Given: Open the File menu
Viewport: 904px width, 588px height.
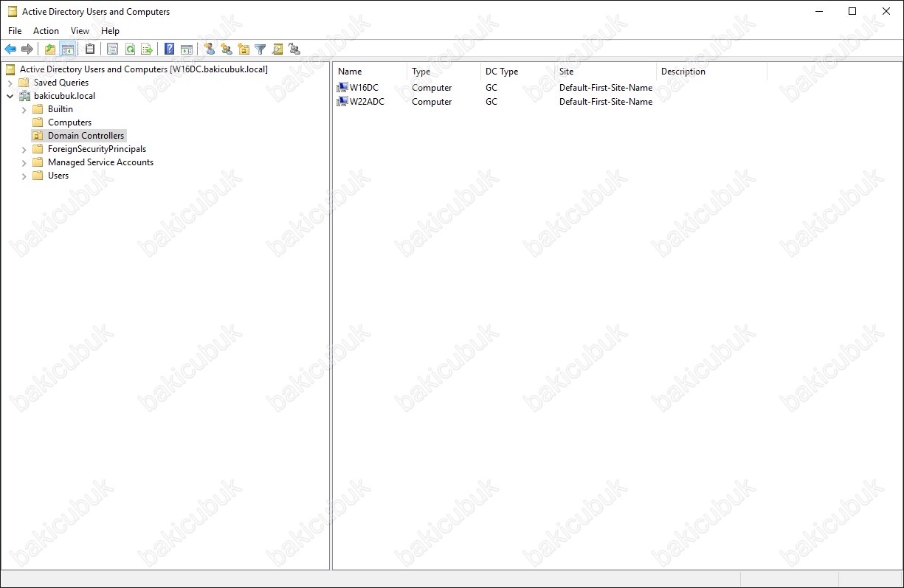Looking at the screenshot, I should coord(15,31).
